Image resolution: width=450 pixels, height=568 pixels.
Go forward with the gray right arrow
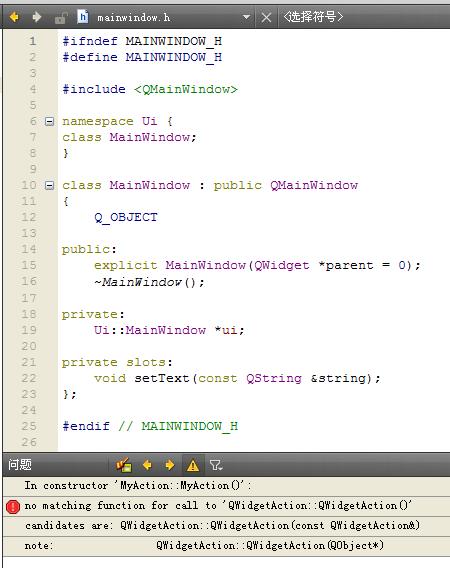click(x=37, y=17)
